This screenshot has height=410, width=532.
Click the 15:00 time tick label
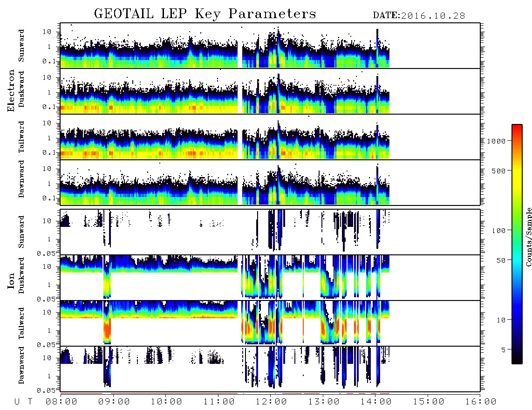(x=429, y=402)
